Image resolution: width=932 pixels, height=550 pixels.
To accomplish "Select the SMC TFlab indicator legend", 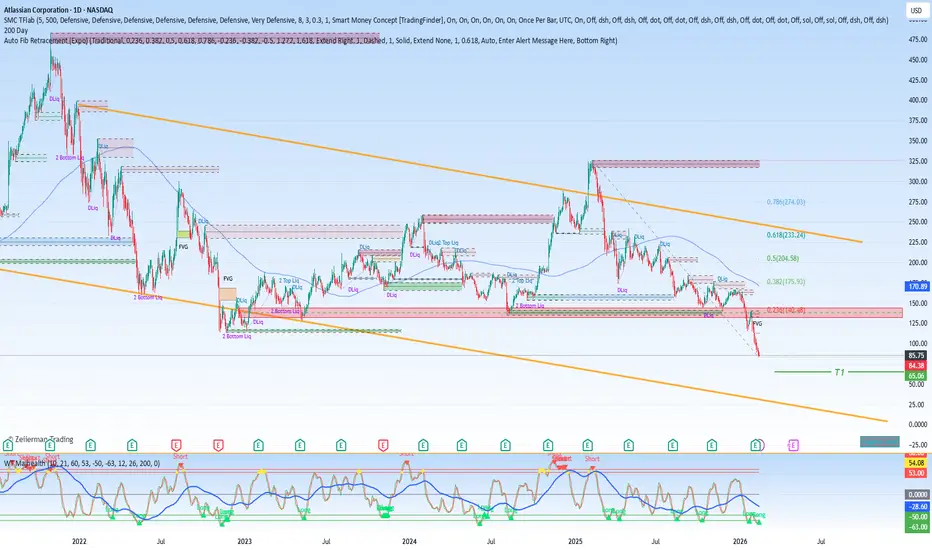I will (x=446, y=20).
